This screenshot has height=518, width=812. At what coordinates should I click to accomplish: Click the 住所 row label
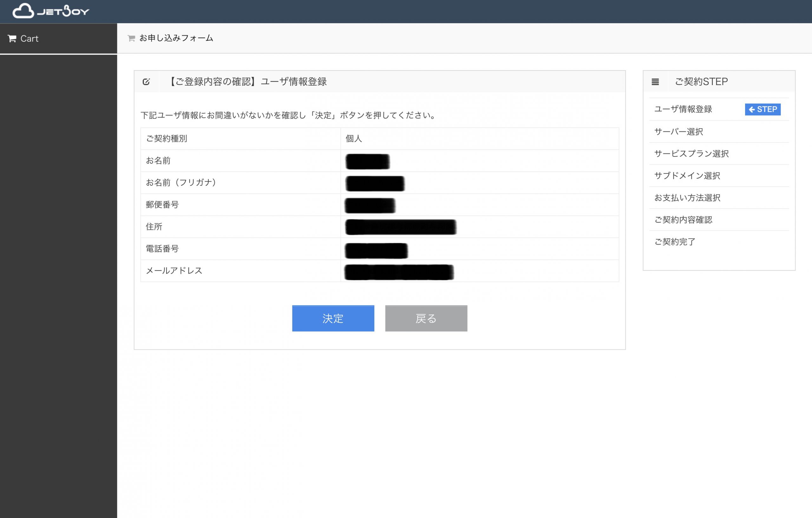coord(154,226)
